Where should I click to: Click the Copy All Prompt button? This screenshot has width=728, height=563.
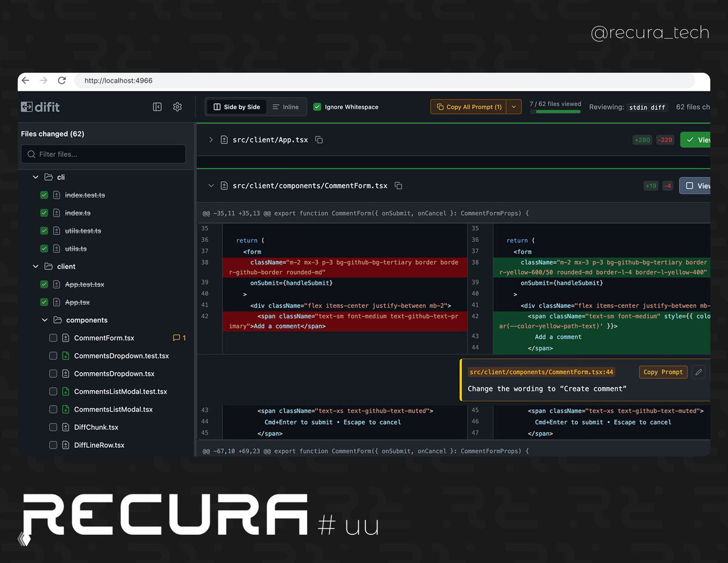pos(469,107)
